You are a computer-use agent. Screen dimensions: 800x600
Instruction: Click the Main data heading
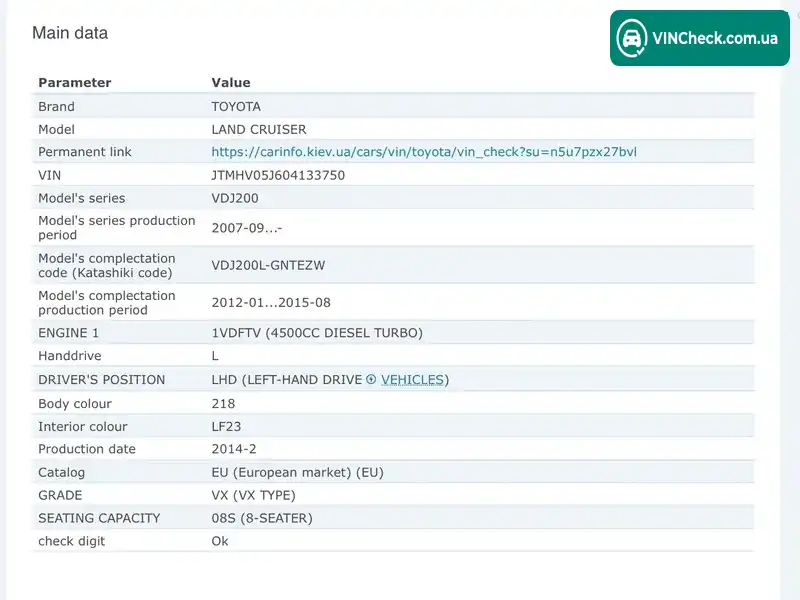[x=70, y=33]
